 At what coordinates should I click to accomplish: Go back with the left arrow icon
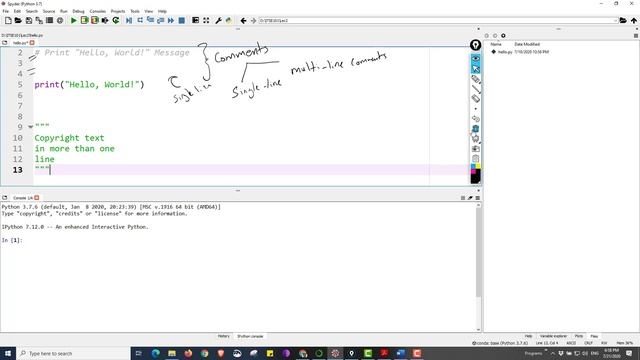(x=243, y=20)
